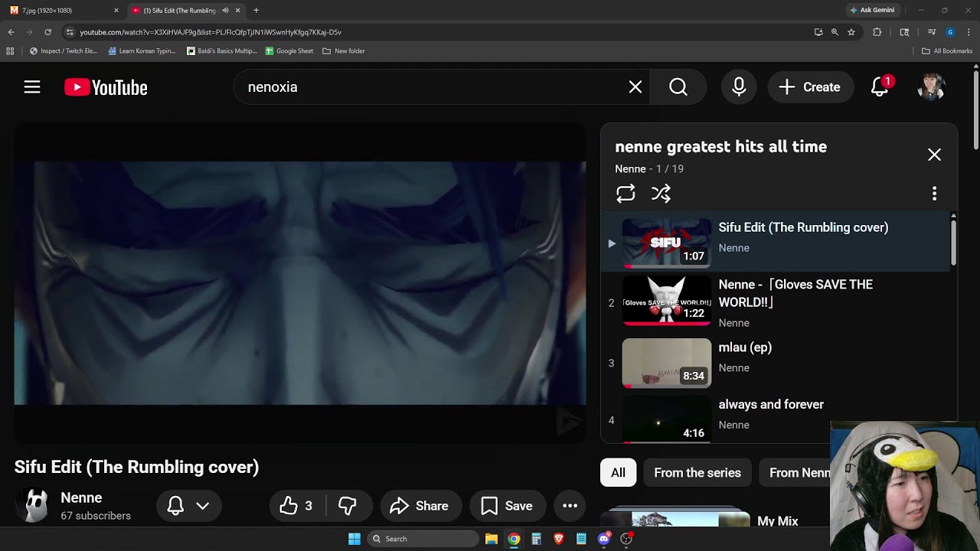This screenshot has width=980, height=551.
Task: Open the 'Google Sheet' bookmark
Action: (289, 51)
